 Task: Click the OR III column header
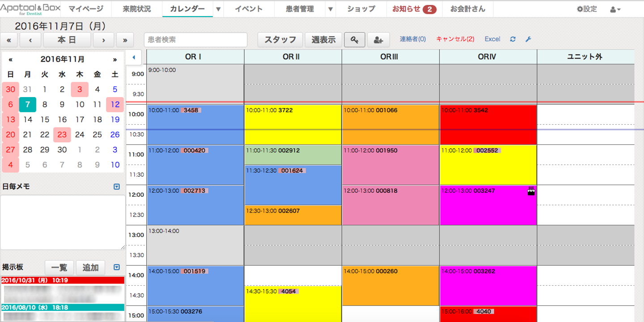point(390,57)
